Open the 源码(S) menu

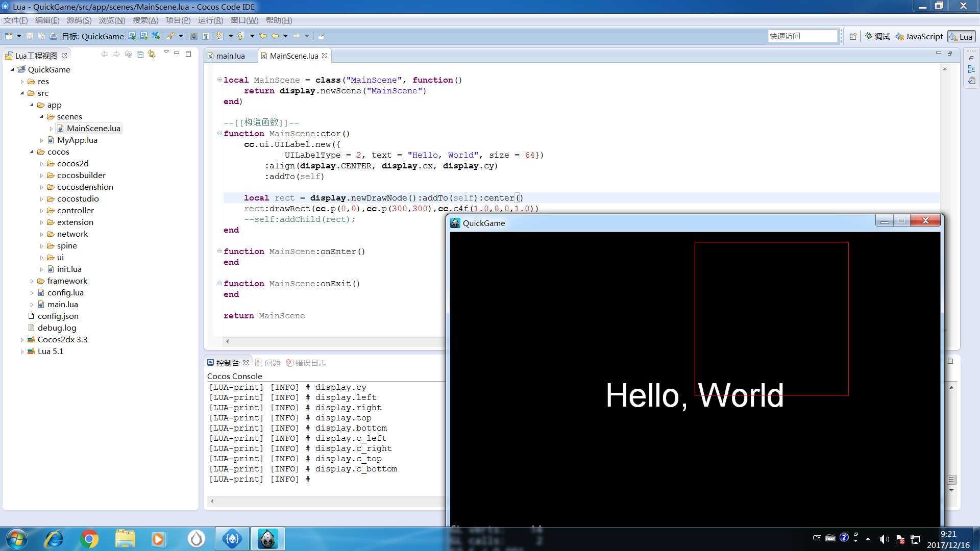click(x=79, y=20)
